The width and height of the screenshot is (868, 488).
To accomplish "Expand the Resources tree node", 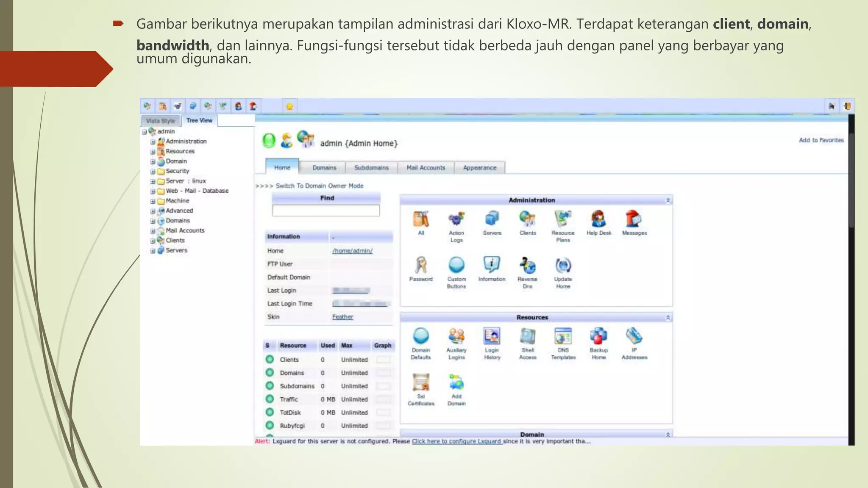I will click(x=153, y=152).
